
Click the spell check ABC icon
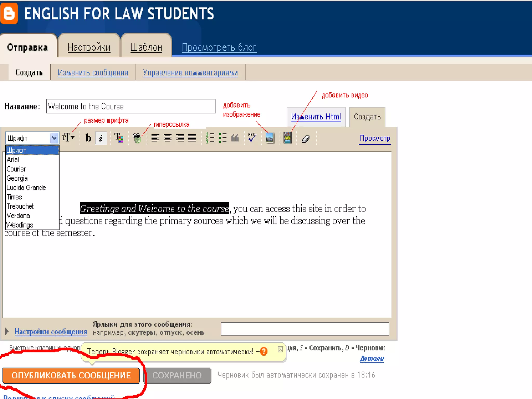coord(252,137)
